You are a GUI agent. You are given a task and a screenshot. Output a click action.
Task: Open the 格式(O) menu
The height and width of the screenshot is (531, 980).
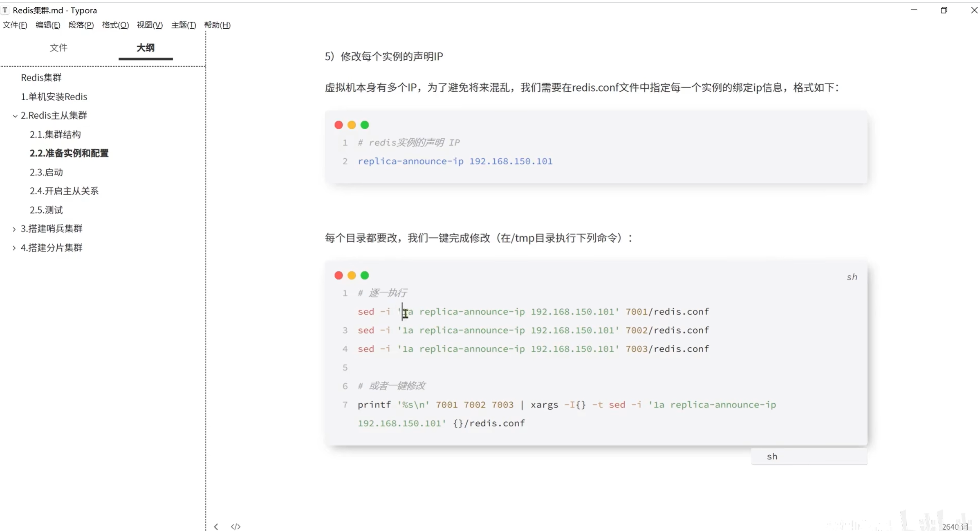point(115,25)
